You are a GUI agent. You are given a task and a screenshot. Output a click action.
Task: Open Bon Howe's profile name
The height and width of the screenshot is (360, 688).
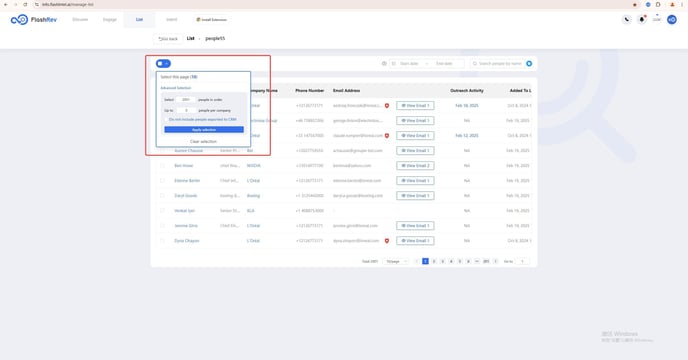183,166
